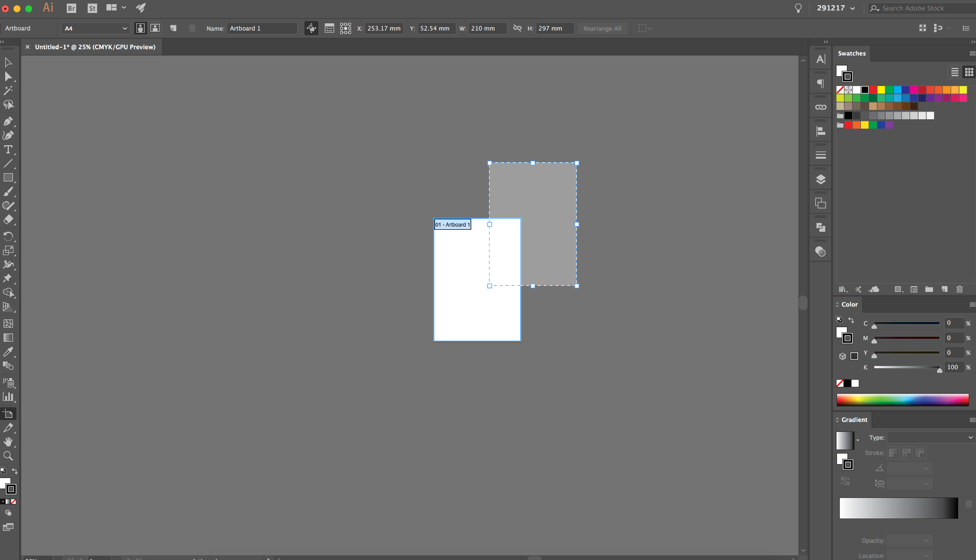The image size is (976, 560).
Task: Select the Magic Wand tool
Action: pyautogui.click(x=8, y=91)
